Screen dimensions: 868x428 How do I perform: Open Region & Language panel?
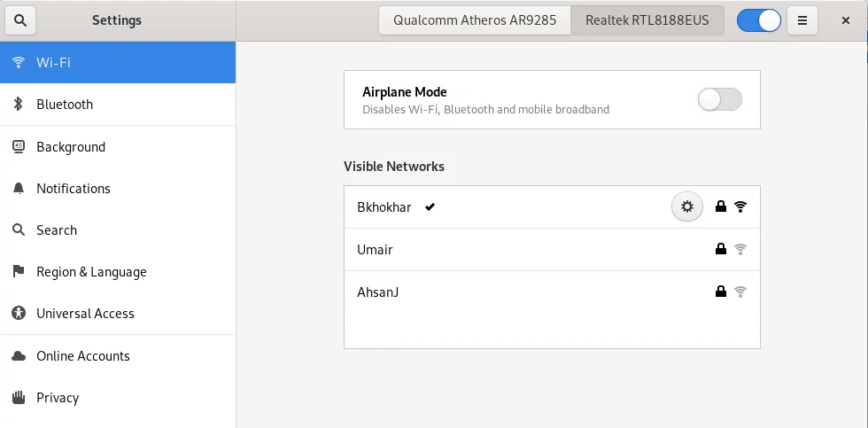[117, 271]
